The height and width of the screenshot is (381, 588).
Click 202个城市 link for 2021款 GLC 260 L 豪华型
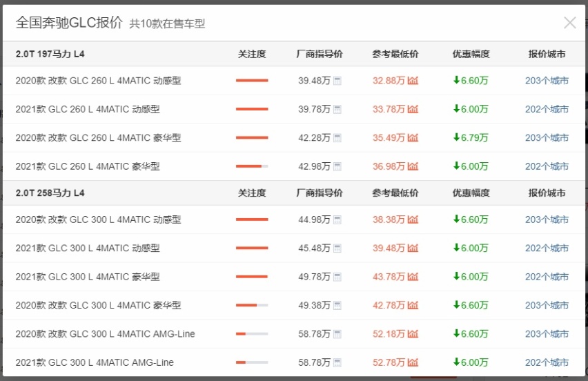pyautogui.click(x=547, y=166)
